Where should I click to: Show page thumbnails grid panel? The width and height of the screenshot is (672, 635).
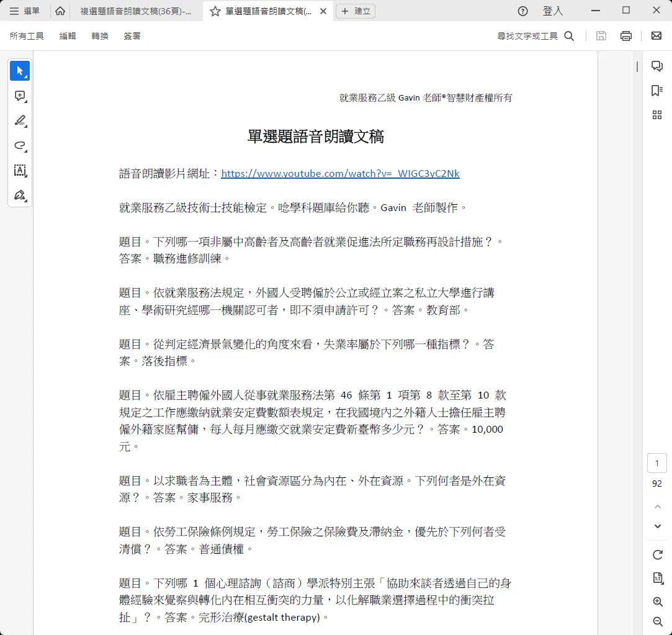point(657,115)
